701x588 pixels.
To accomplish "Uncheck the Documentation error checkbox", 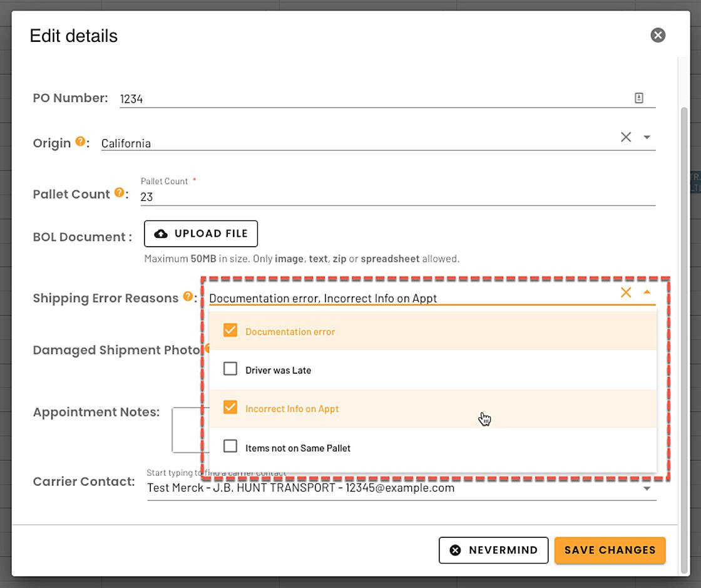I will coord(230,331).
